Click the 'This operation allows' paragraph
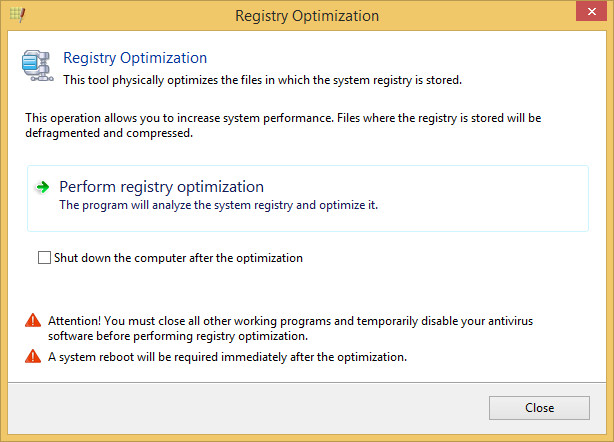The width and height of the screenshot is (614, 442). 283,126
